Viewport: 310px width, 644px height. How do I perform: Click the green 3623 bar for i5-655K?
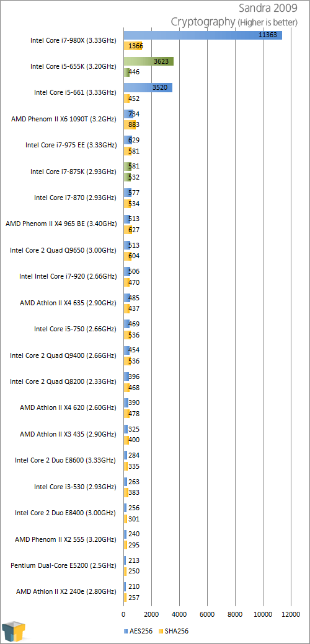click(x=148, y=61)
